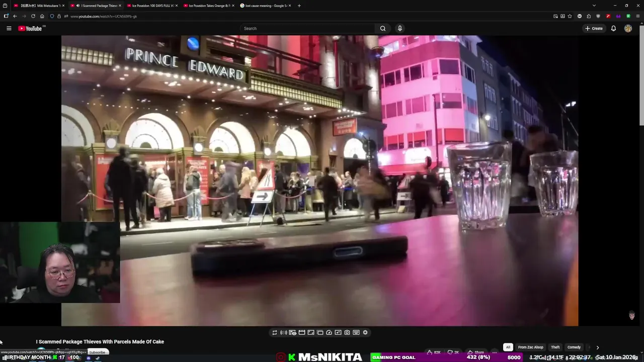
Task: Close the Miki Matsubara tab
Action: (63, 6)
